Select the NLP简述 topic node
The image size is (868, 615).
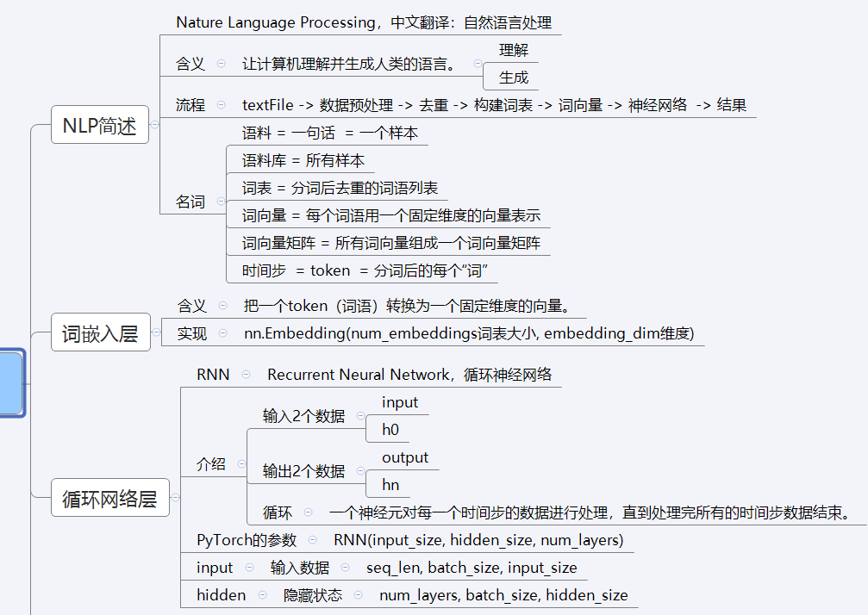[x=99, y=124]
